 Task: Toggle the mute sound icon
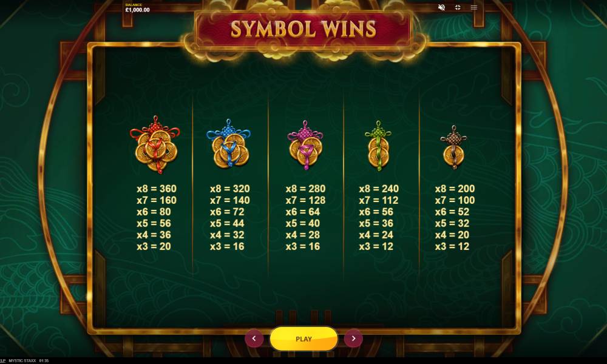[441, 7]
